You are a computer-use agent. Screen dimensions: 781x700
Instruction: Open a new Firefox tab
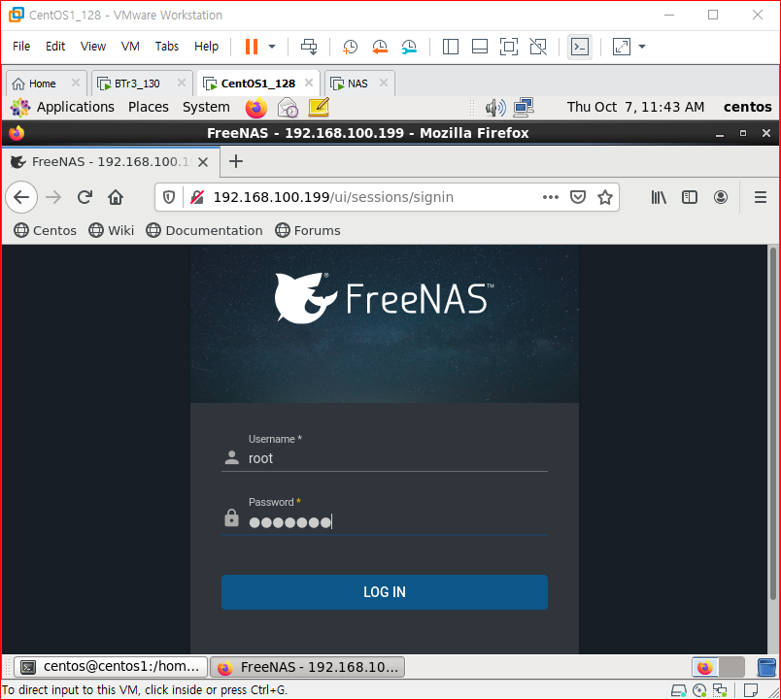pos(236,161)
